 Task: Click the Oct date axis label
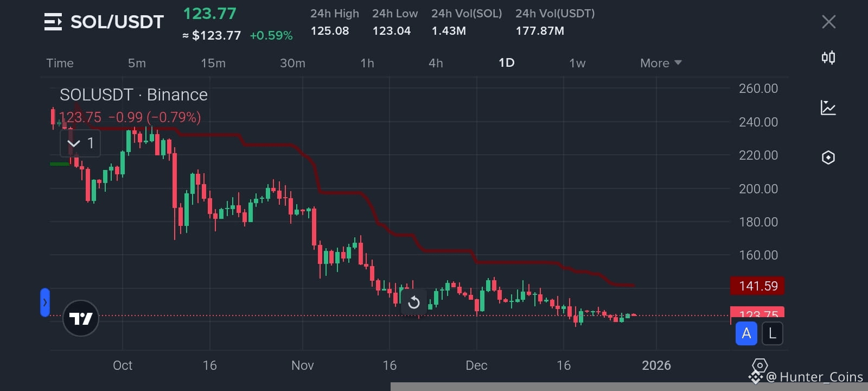tap(123, 365)
